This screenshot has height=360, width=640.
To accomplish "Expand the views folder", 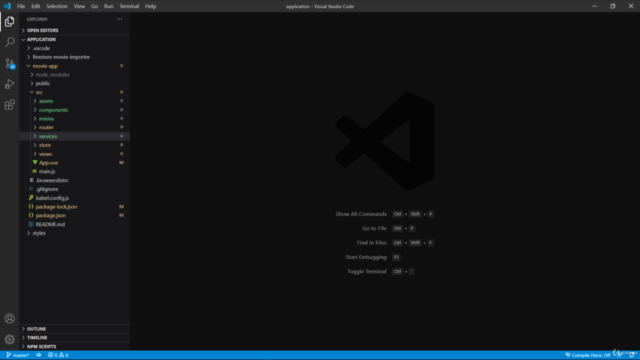I will coord(75,154).
